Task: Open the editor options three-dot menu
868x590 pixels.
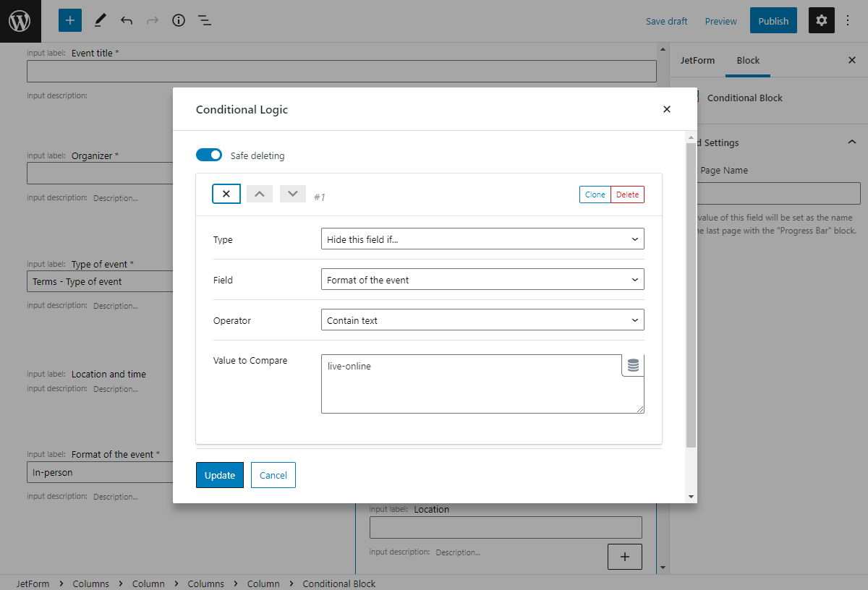Action: 847,20
